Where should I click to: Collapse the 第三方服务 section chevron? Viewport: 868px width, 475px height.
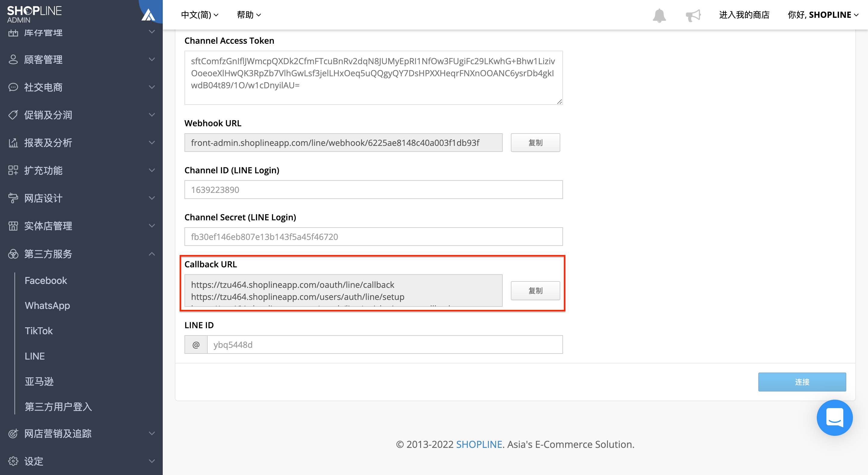(x=152, y=254)
